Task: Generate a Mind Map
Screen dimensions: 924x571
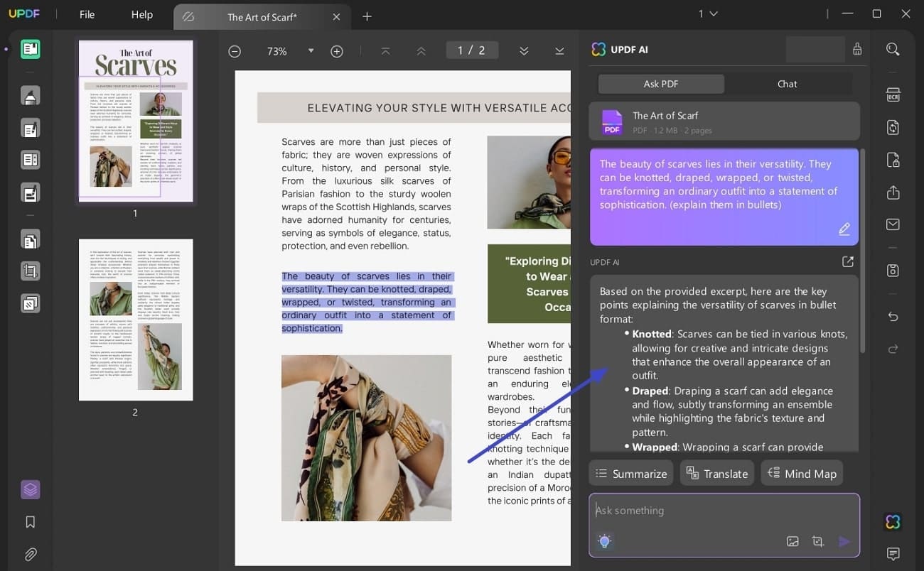Action: pyautogui.click(x=802, y=472)
